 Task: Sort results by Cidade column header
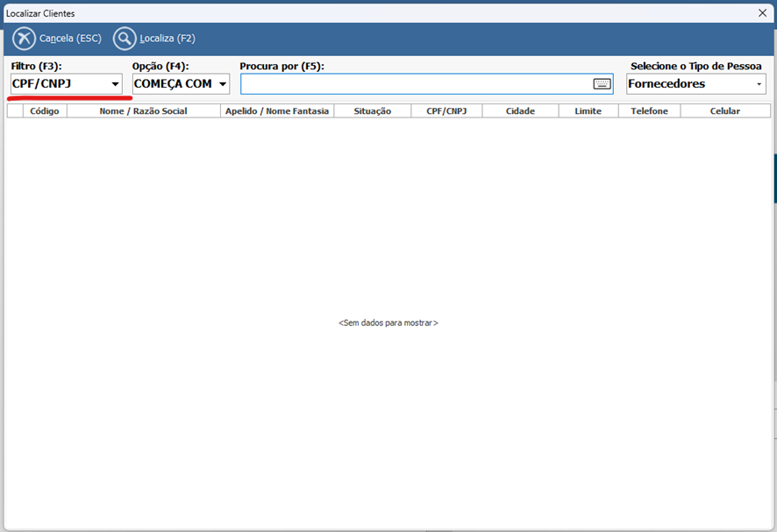pos(520,111)
